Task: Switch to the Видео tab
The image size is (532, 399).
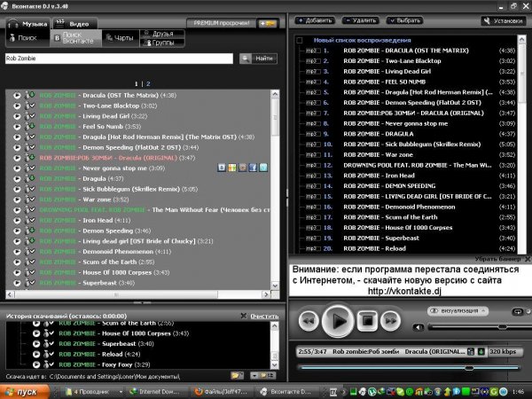Action: (74, 24)
